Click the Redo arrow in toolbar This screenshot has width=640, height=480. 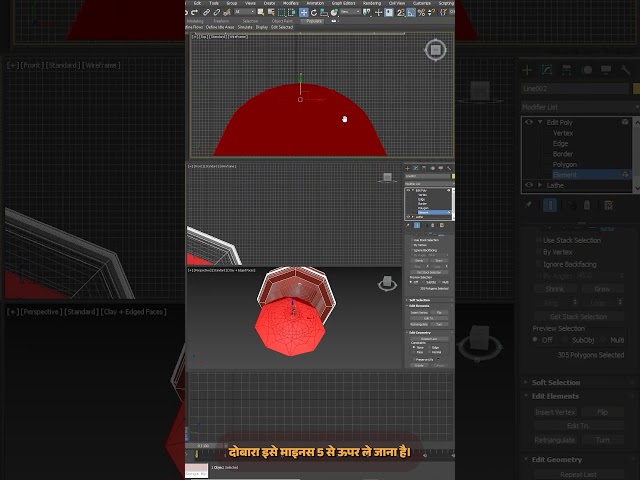(194, 12)
